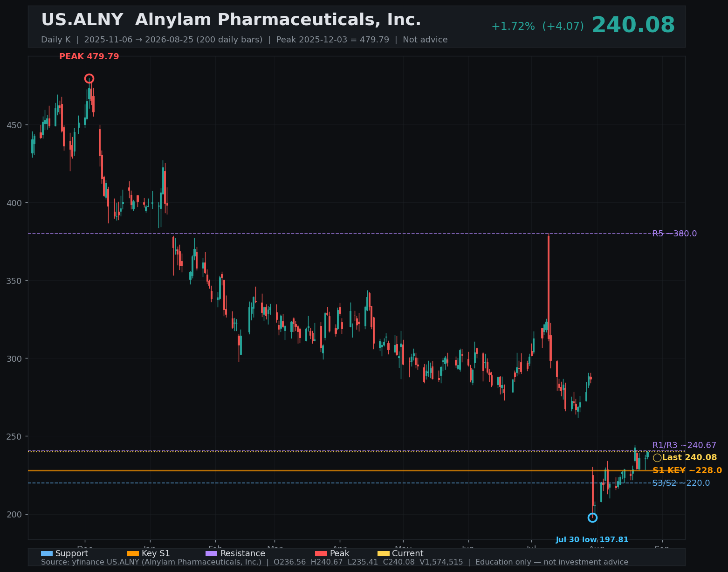Click the 'Jul 30 low 197.81' label
Viewport: 728px width, 572px height.
click(592, 540)
